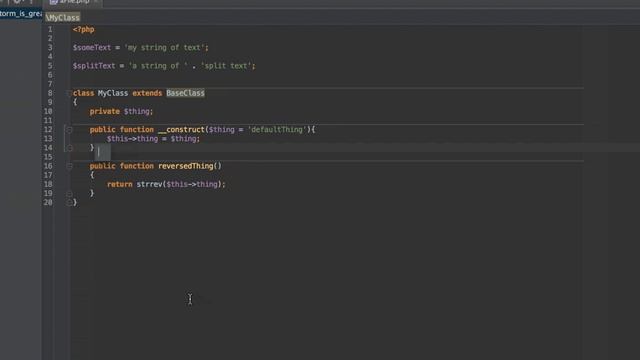Viewport: 640px width, 360px height.
Task: Click line number 18 in the gutter
Action: click(x=48, y=184)
